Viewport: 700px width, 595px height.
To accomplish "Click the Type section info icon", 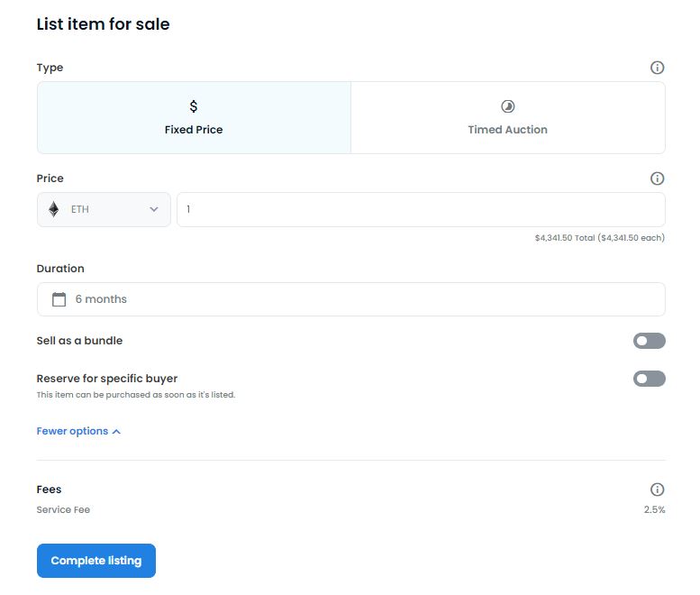I will click(657, 68).
